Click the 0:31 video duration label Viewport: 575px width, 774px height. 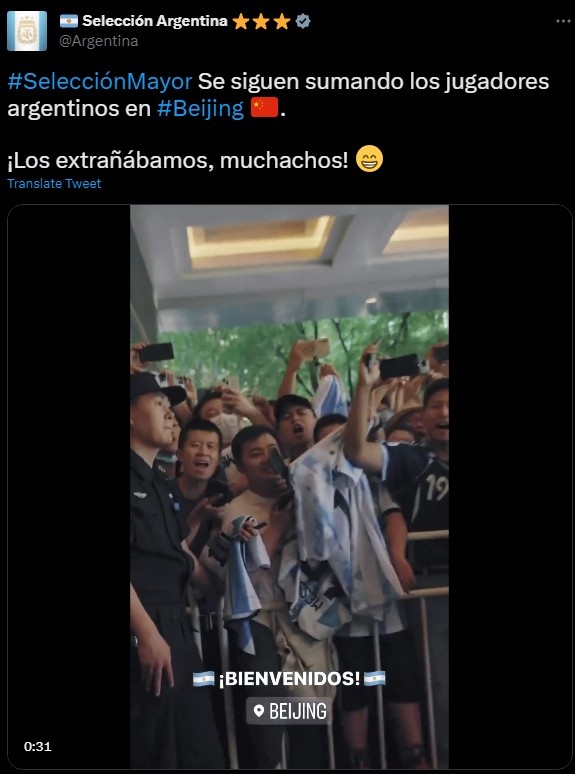coord(38,747)
